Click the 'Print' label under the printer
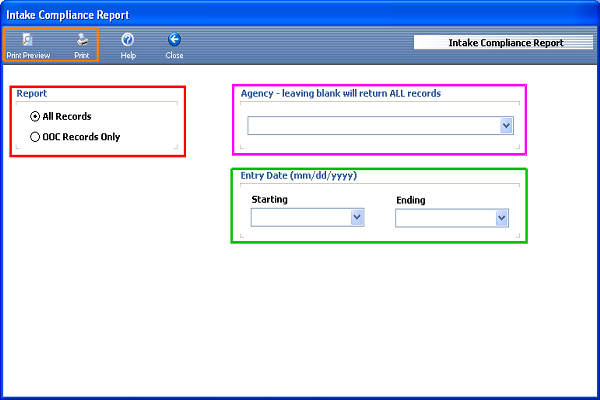 point(82,56)
